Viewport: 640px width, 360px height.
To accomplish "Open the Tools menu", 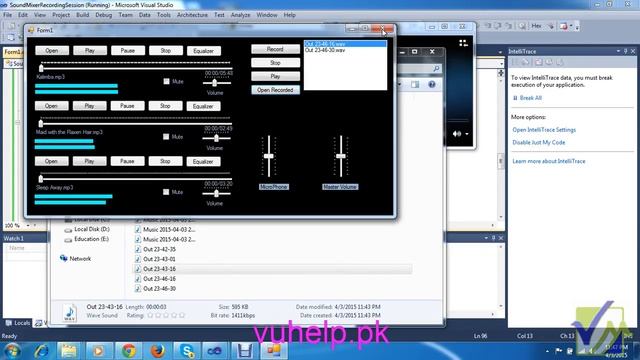I will pyautogui.click(x=164, y=15).
